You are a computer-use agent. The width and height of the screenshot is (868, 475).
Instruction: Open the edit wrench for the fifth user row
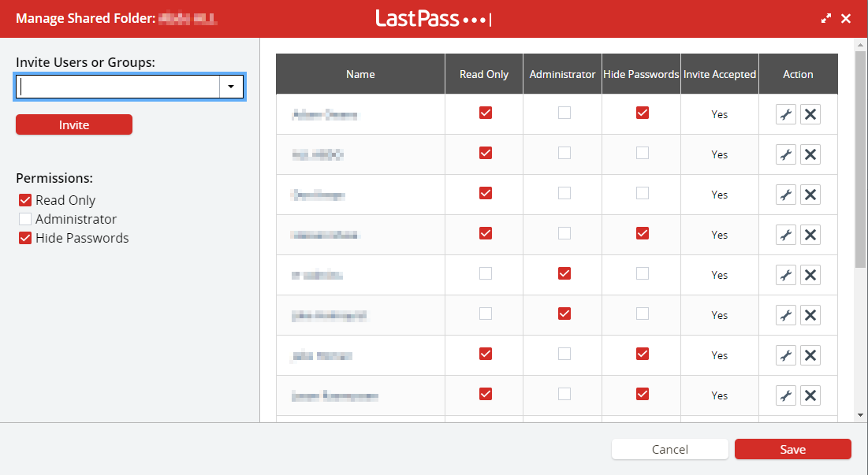(785, 275)
